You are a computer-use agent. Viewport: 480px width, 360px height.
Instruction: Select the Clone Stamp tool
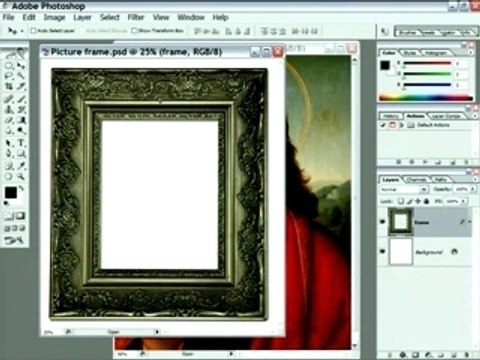point(9,109)
